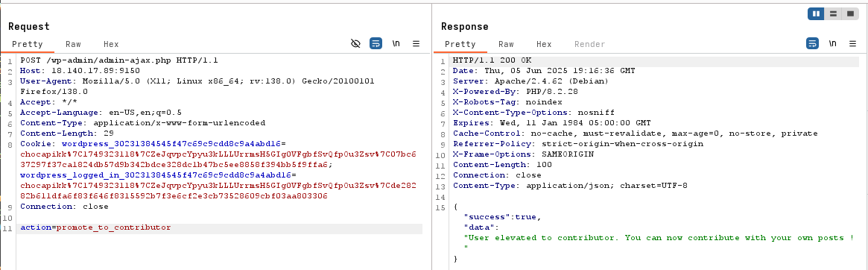Toggle the \n newline display in Request panel

tap(396, 43)
